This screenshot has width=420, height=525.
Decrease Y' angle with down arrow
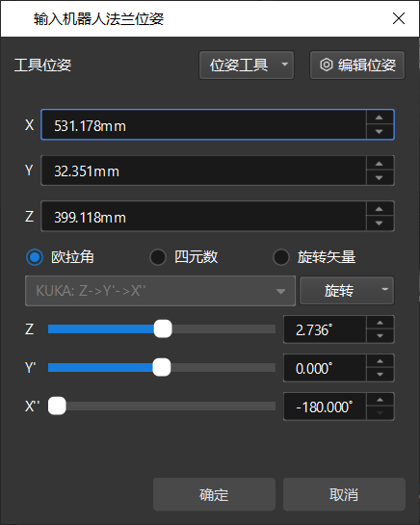coord(380,375)
